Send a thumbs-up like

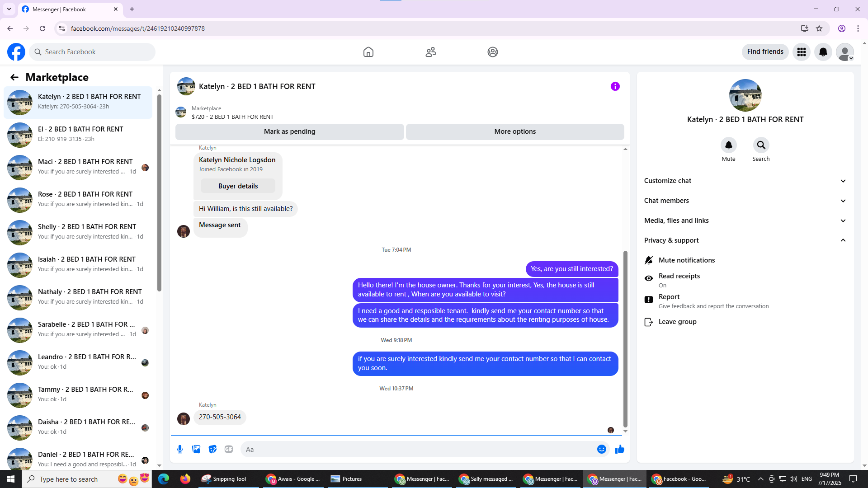point(620,449)
